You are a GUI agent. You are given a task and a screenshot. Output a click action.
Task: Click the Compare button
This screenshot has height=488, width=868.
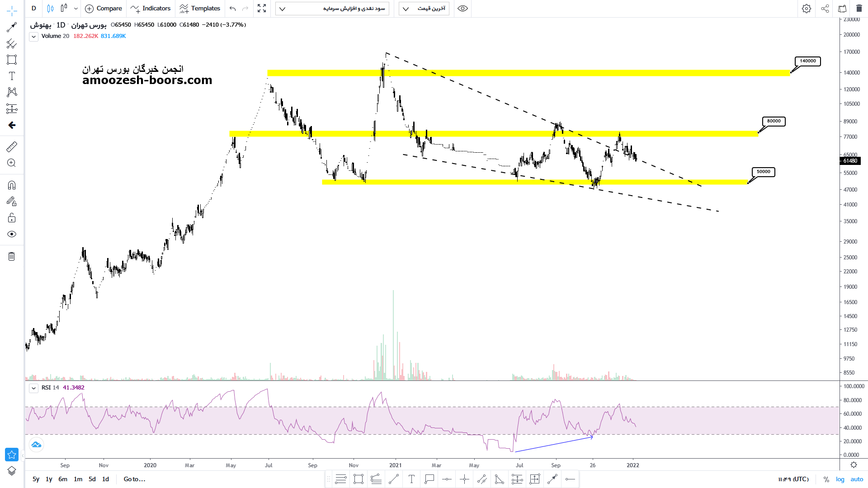(104, 9)
